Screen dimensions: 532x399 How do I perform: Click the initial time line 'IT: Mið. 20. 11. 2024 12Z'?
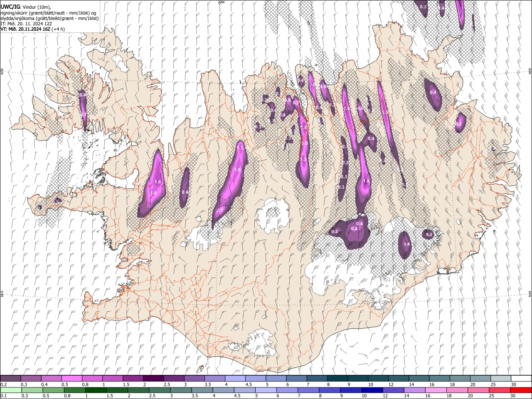coord(27,24)
